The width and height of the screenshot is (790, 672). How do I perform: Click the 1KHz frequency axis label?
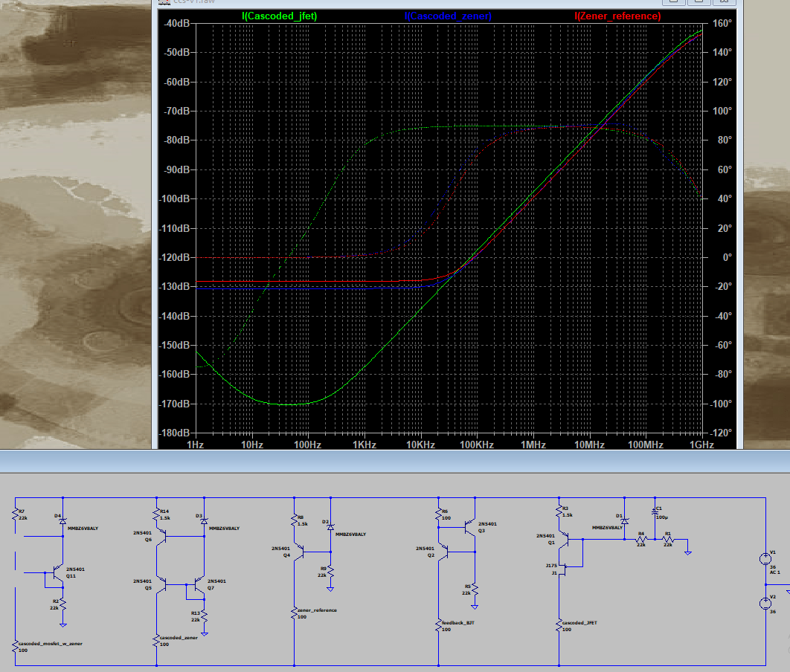pos(365,445)
